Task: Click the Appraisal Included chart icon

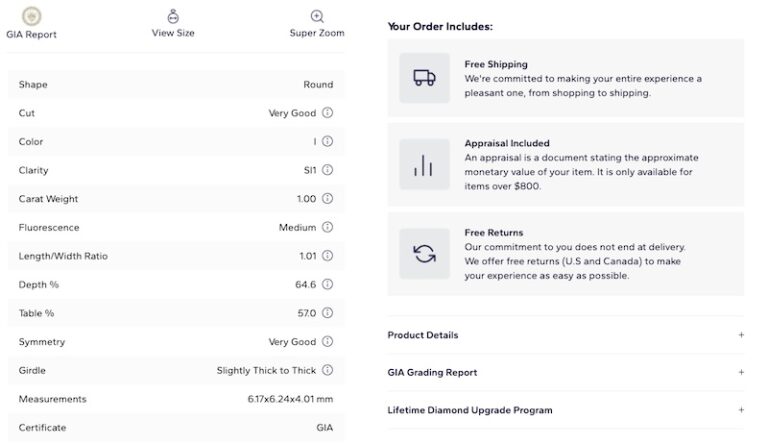Action: pos(424,165)
